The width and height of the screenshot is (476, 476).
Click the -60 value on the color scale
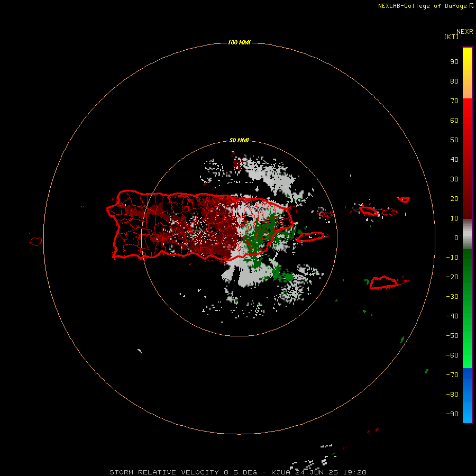pyautogui.click(x=452, y=355)
